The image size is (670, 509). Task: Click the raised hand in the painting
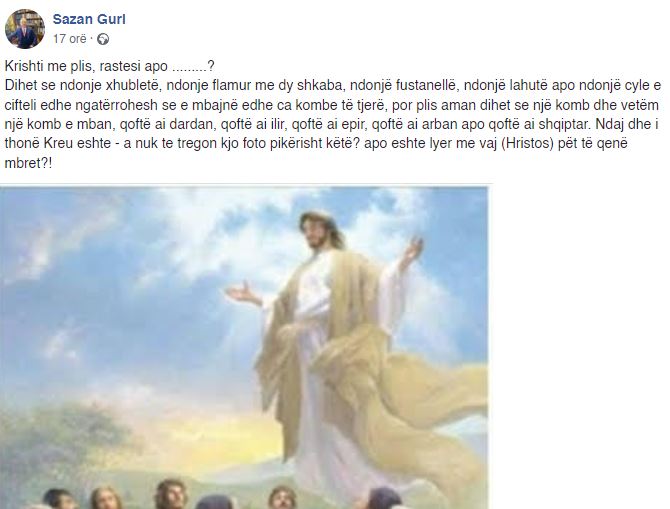(411, 250)
